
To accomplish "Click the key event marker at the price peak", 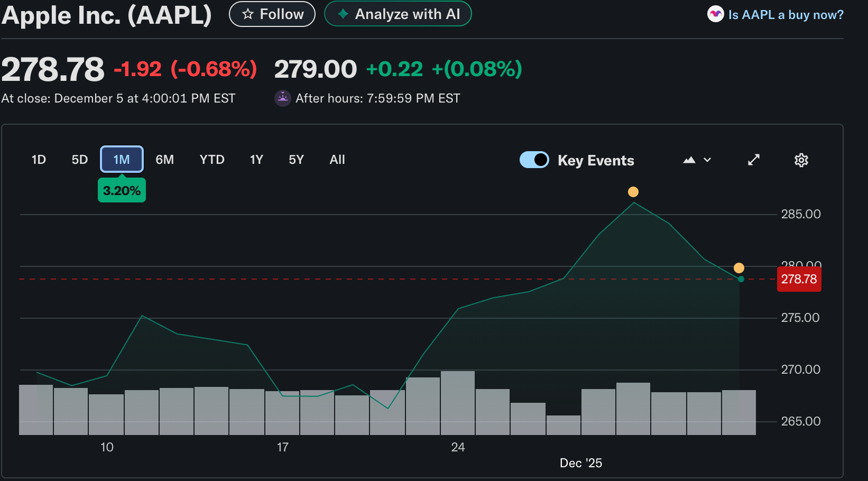I will [633, 192].
